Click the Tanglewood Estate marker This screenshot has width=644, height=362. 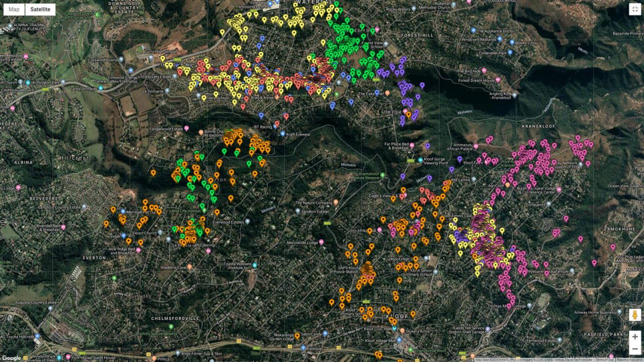pyautogui.click(x=186, y=129)
